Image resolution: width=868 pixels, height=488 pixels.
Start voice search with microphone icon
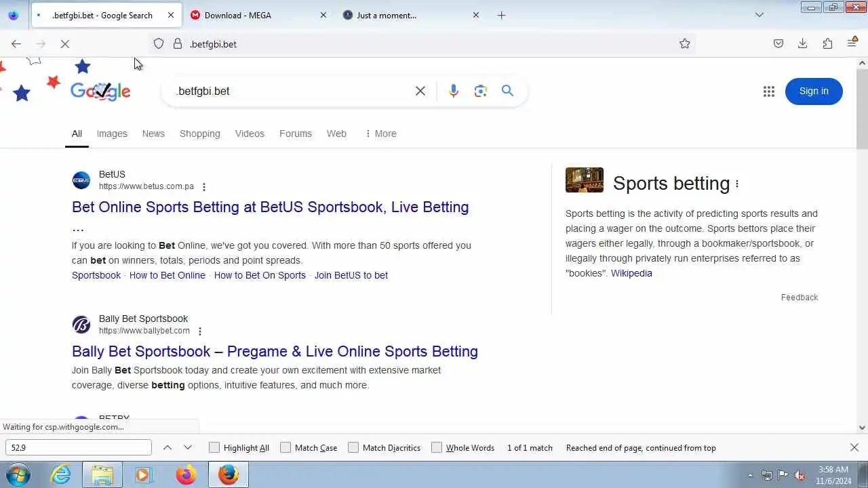click(454, 91)
